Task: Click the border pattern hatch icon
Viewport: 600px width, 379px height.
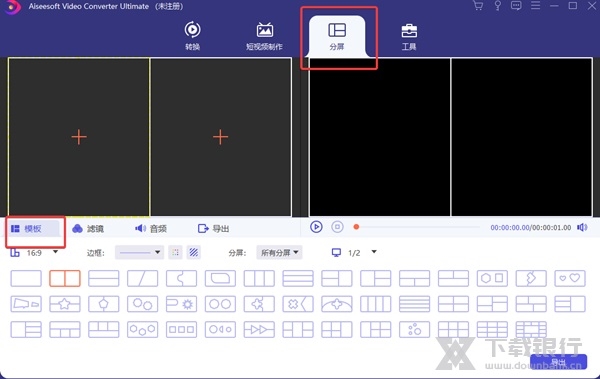Action: pos(194,252)
